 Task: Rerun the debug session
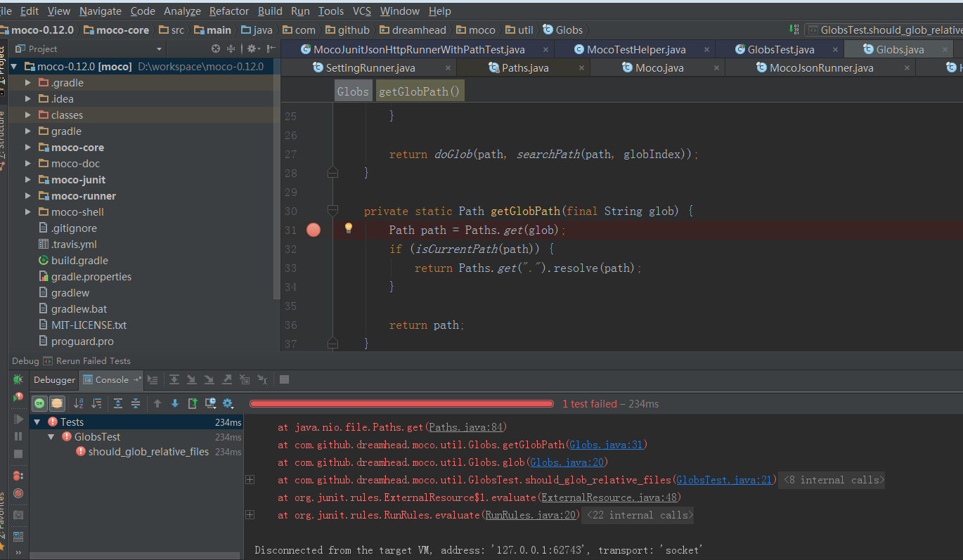click(x=18, y=379)
